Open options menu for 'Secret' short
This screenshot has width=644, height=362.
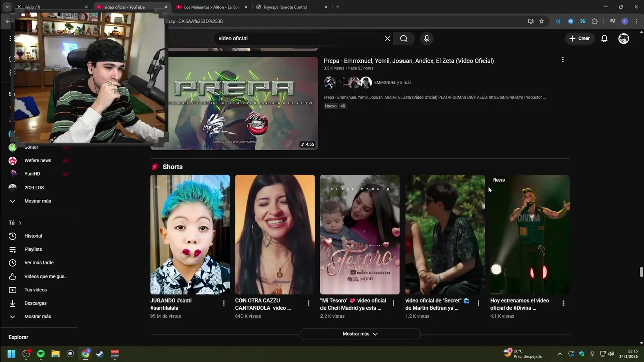click(478, 303)
